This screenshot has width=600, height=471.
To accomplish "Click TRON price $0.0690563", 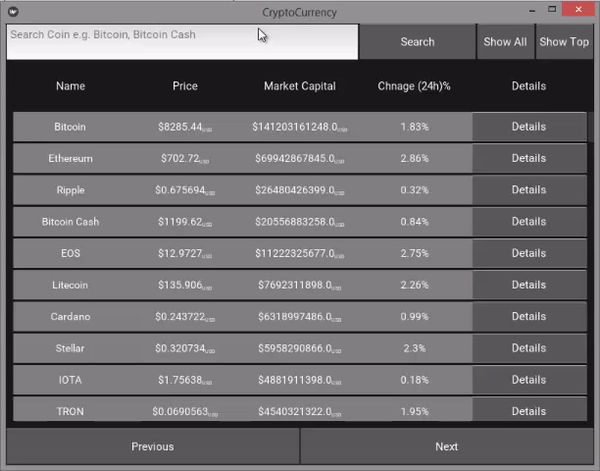I will coord(185,412).
